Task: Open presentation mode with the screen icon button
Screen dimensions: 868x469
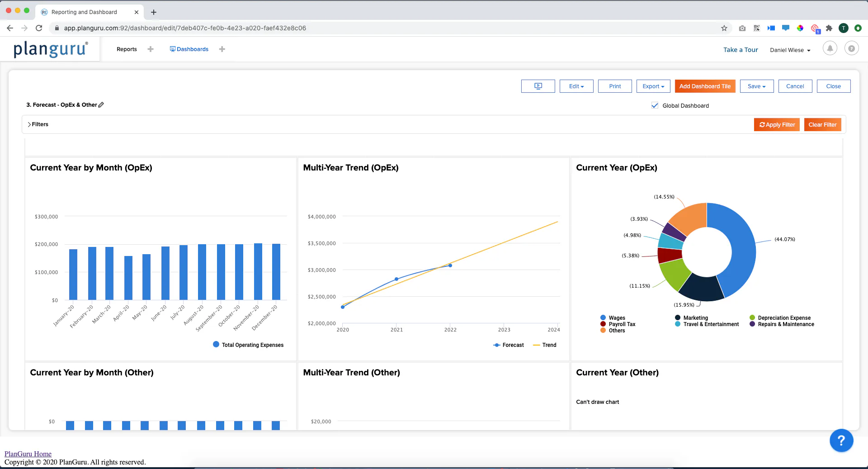Action: [538, 86]
